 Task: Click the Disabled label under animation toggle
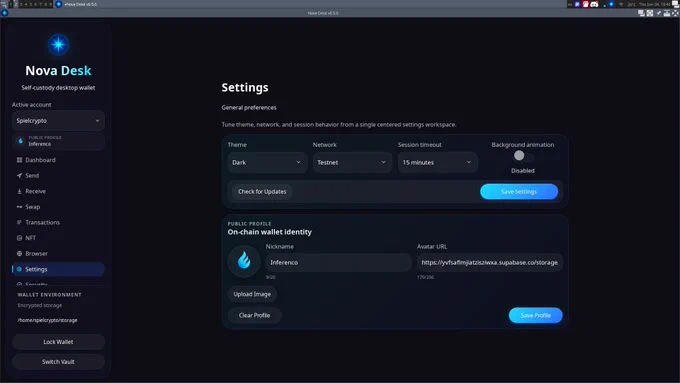(523, 170)
